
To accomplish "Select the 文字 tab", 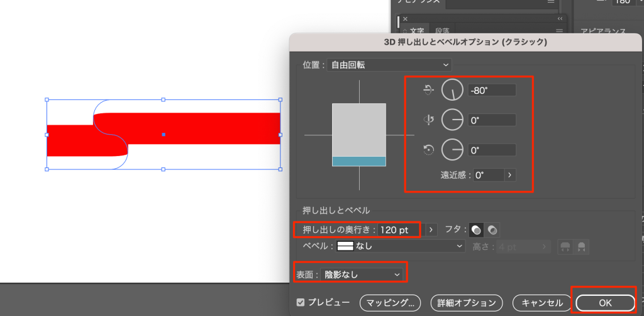I will (417, 30).
